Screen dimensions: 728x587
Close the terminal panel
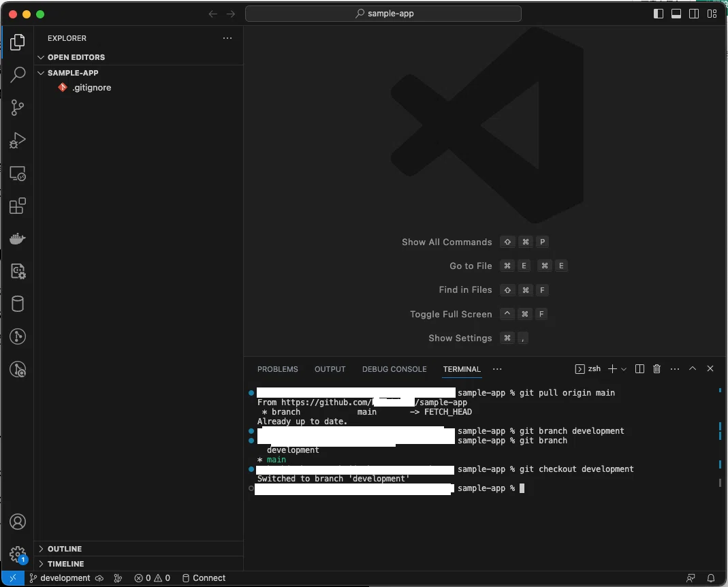(710, 368)
